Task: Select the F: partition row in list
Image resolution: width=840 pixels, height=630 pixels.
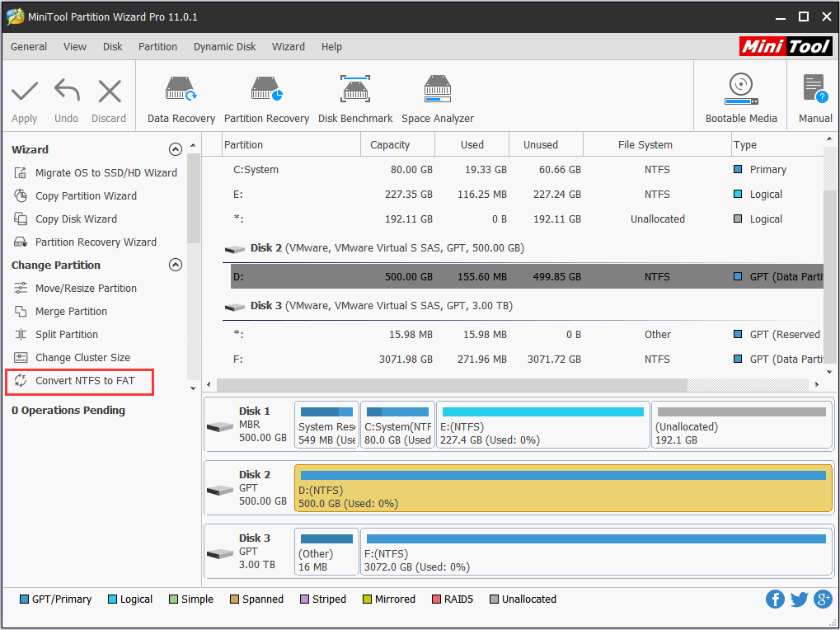Action: 527,359
